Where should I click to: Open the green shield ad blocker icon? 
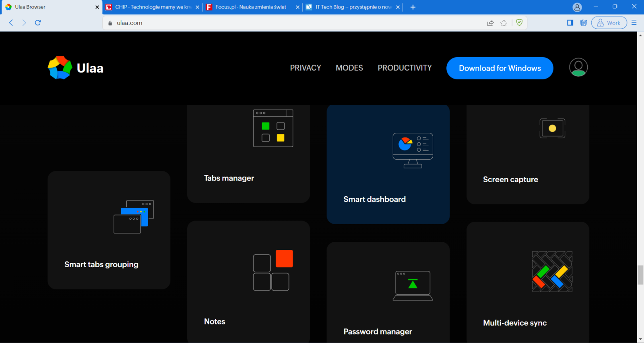[519, 23]
